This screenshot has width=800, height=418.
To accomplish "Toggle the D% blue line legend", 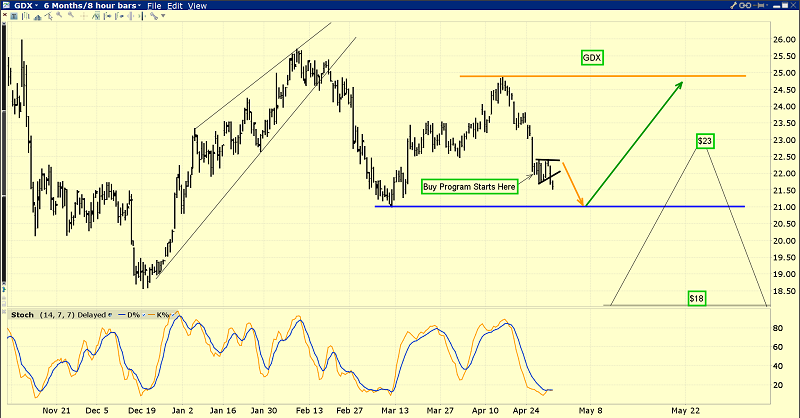I will pos(131,316).
